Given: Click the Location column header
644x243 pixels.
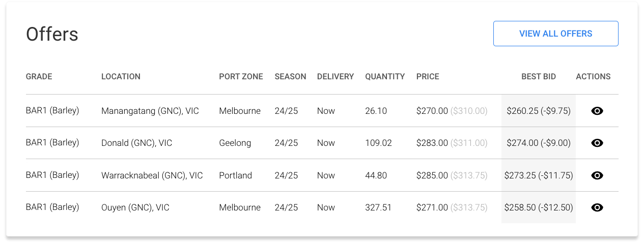Looking at the screenshot, I should [121, 77].
